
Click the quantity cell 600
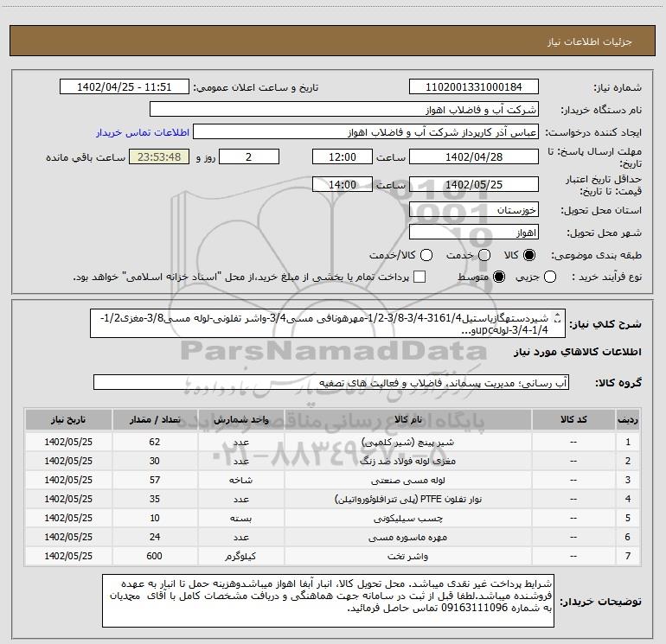coord(155,556)
